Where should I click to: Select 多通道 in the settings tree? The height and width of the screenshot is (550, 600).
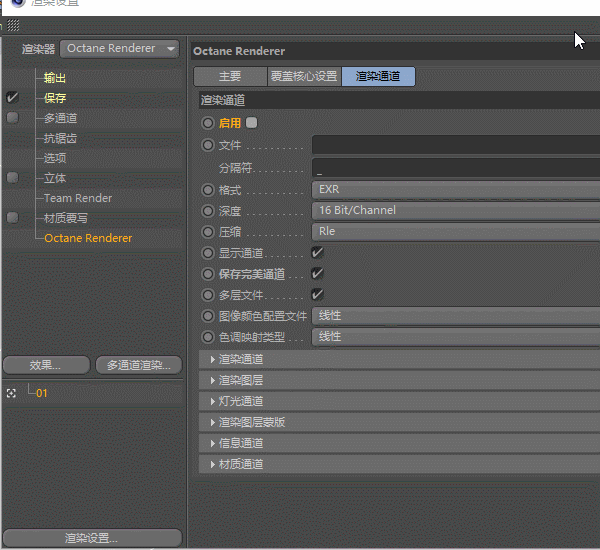pos(60,118)
